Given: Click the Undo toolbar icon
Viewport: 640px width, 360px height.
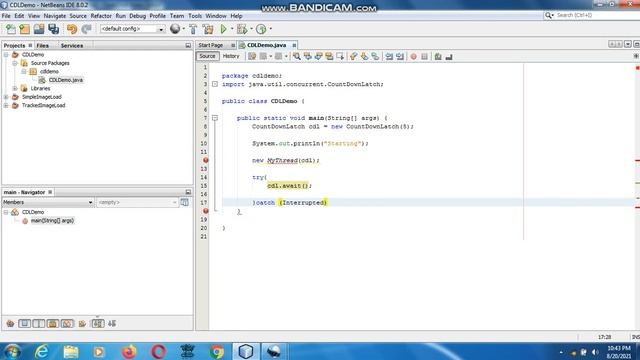Looking at the screenshot, I should pyautogui.click(x=72, y=29).
